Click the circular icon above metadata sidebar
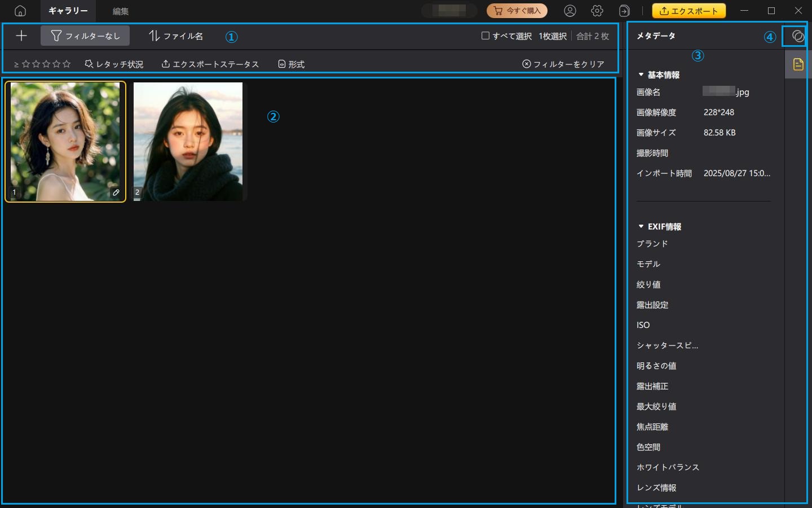 click(x=797, y=36)
